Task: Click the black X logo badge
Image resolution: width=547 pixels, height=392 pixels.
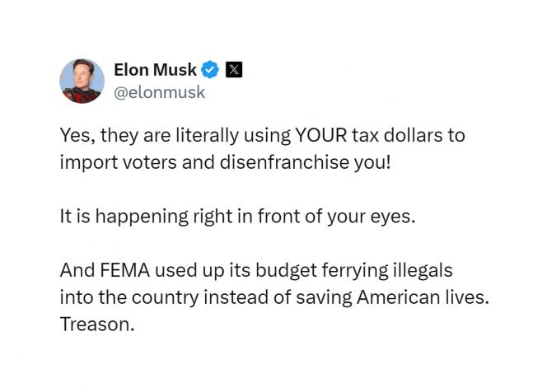Action: (x=233, y=70)
